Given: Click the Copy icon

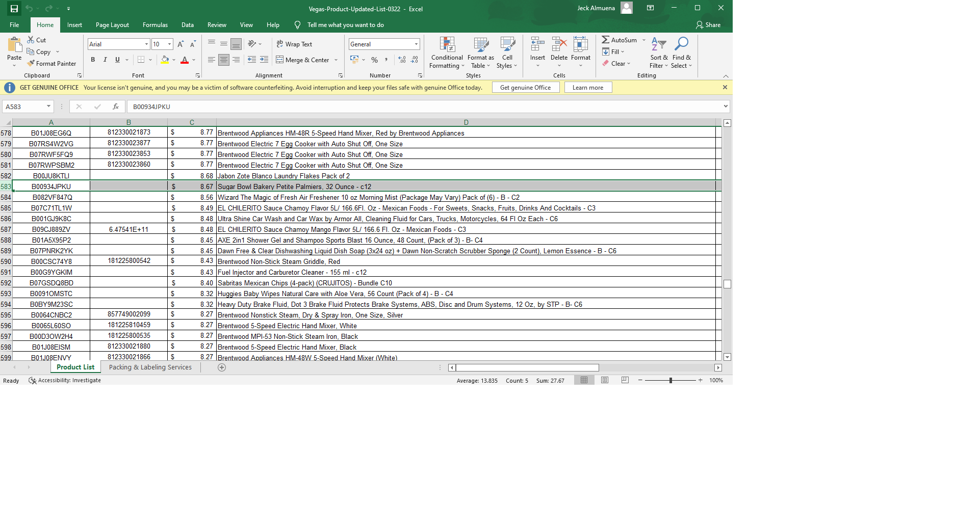Looking at the screenshot, I should [31, 51].
